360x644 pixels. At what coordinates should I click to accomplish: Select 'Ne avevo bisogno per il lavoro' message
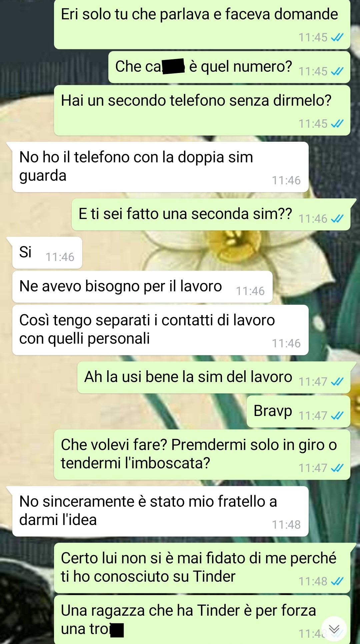(142, 287)
